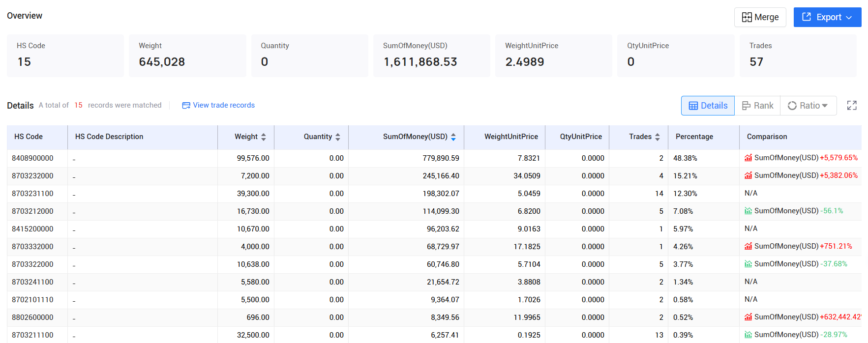Image resolution: width=868 pixels, height=343 pixels.
Task: Click the SumOfMoney value 245,166.40
Action: 441,176
